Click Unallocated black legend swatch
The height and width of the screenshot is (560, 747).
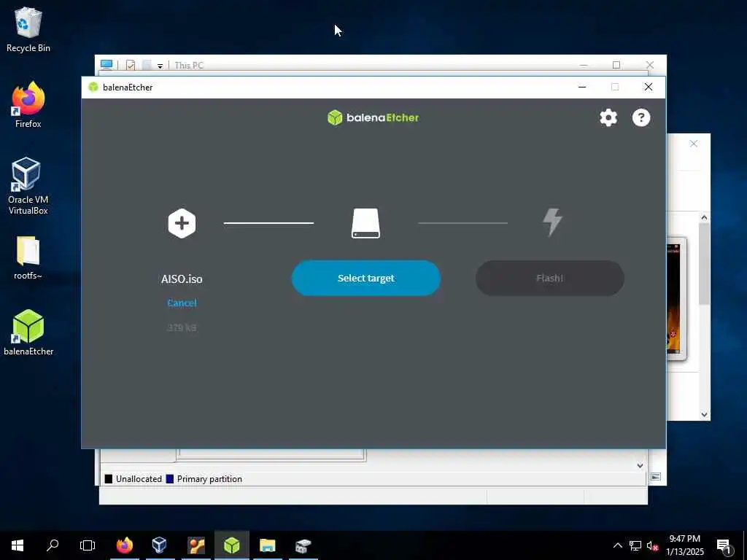(x=109, y=479)
